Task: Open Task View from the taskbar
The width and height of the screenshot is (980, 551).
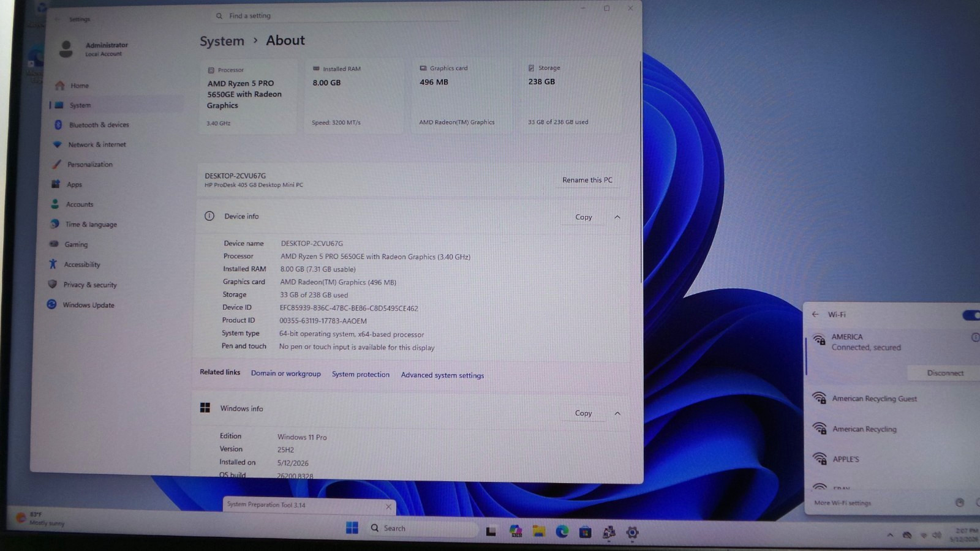Action: pyautogui.click(x=491, y=531)
